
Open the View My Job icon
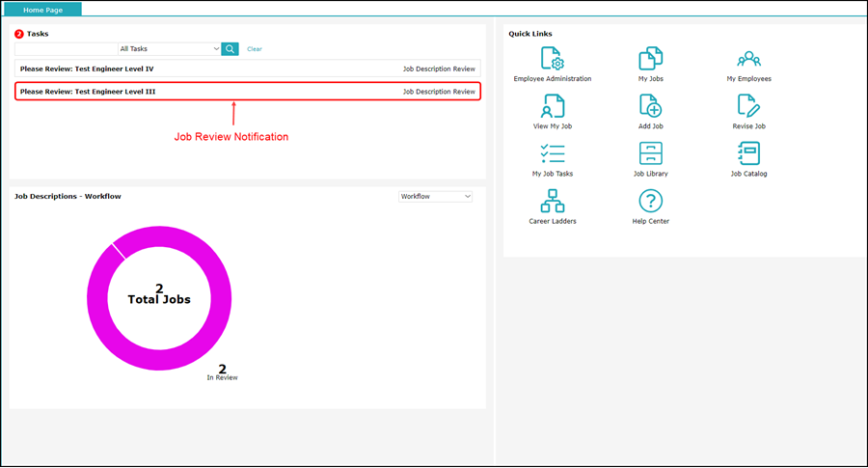552,106
